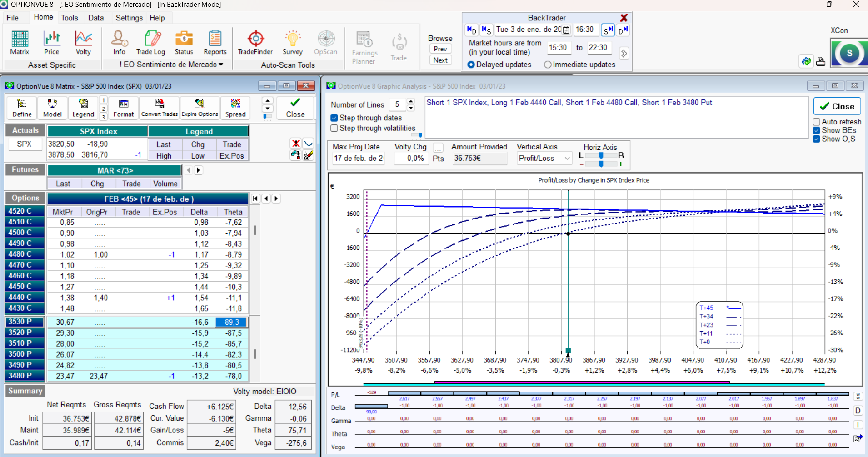Toggle the Show BEs checkbox
The height and width of the screenshot is (457, 868).
[x=817, y=130]
